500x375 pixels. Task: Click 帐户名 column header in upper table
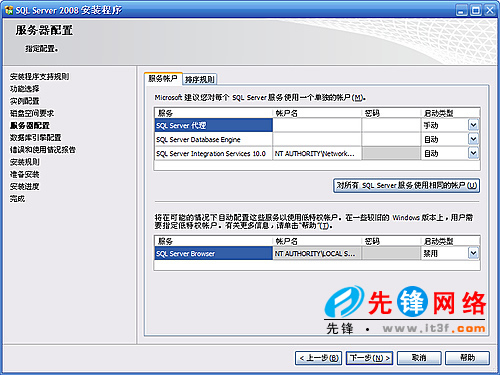pyautogui.click(x=317, y=113)
